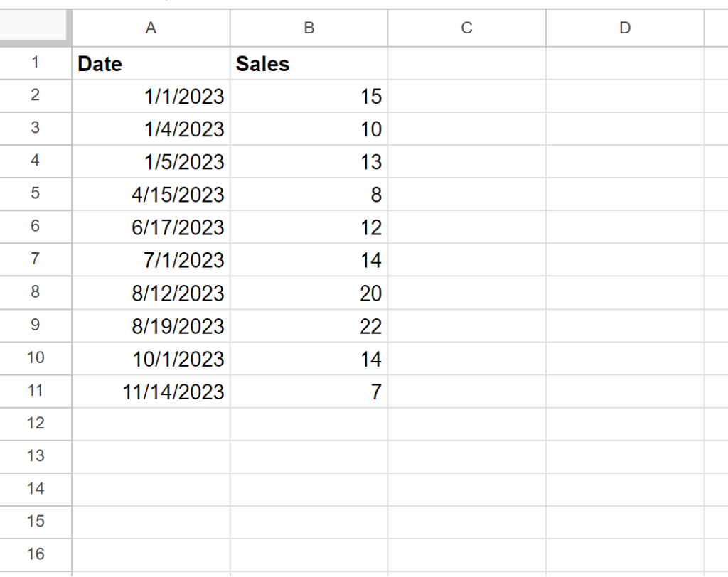Viewport: 728px width, 577px height.
Task: Select row header 11
Action: 36,391
